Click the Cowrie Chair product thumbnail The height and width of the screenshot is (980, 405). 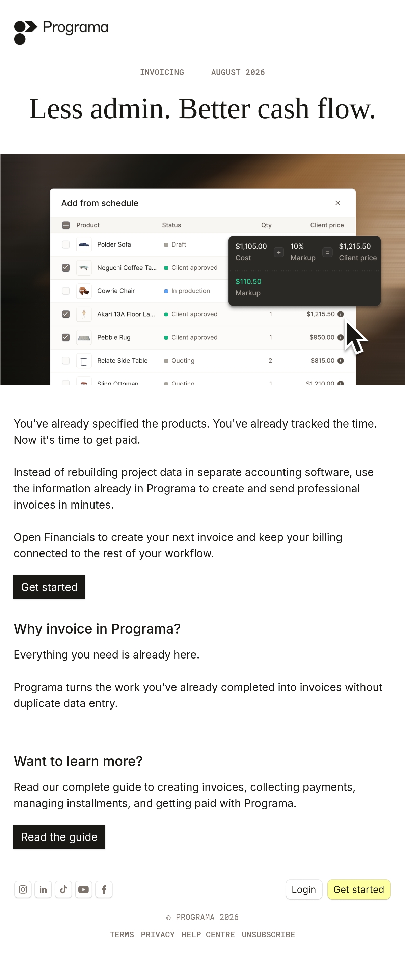point(84,291)
